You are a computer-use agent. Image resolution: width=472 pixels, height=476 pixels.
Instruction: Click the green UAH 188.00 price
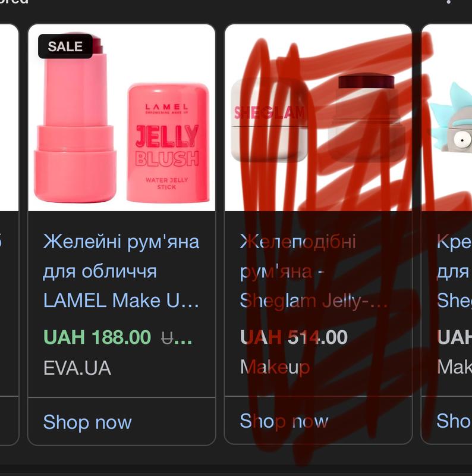(x=97, y=337)
